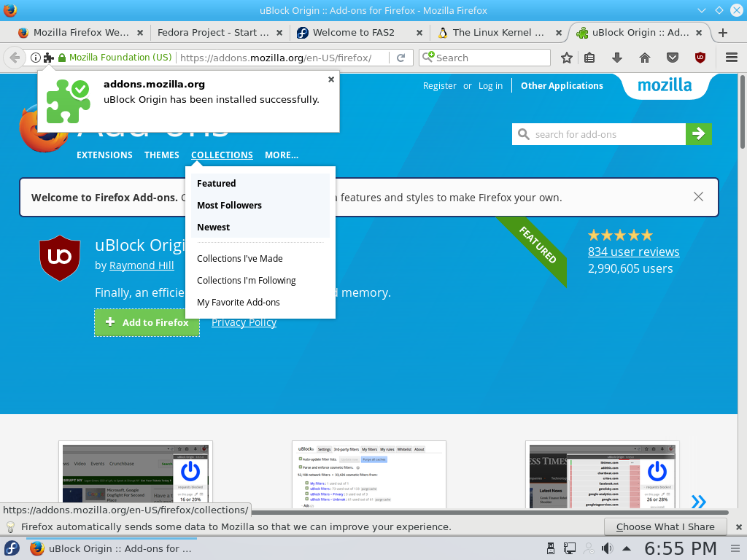The image size is (747, 560).
Task: Open the first uBlock screenshot thumbnail
Action: pos(136,474)
